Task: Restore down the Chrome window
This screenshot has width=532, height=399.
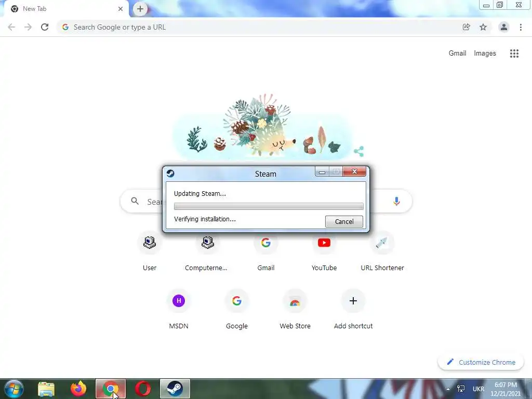Action: point(500,5)
